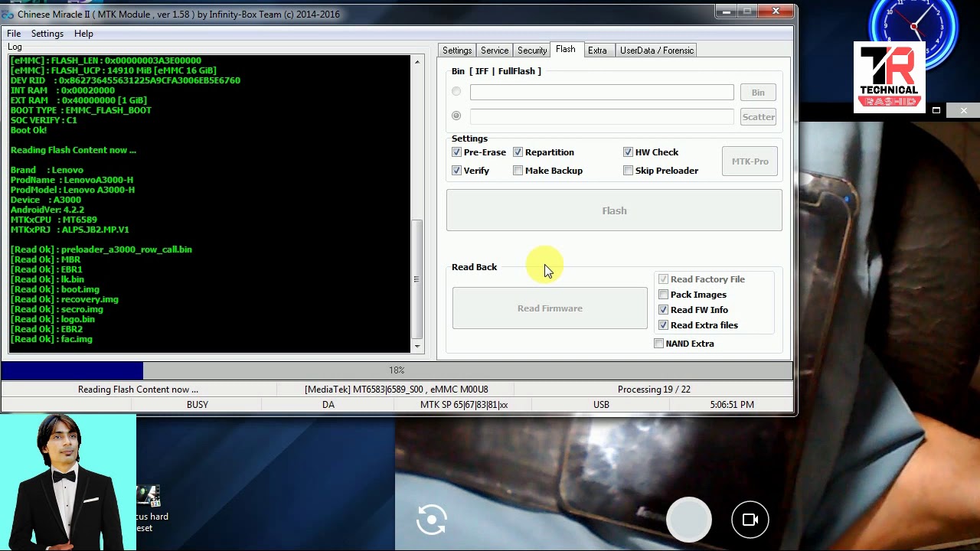Screen dimensions: 980x551
Task: Maximize the camera window behind
Action: 936,110
